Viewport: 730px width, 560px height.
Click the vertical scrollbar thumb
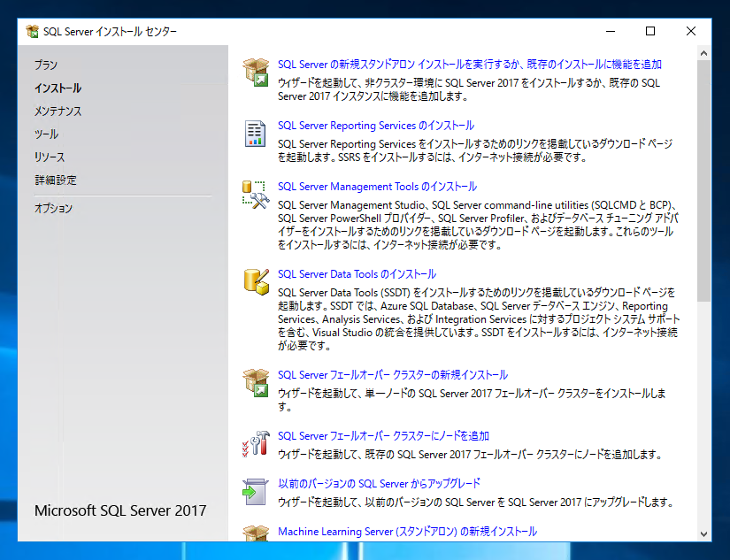pos(704,181)
